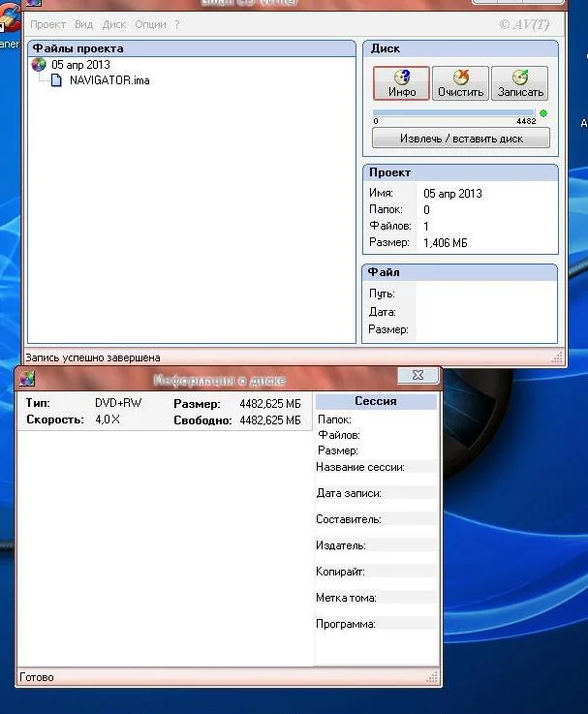Select the 05 апр 2013 project node
Viewport: 588px width, 714px height.
coord(80,65)
